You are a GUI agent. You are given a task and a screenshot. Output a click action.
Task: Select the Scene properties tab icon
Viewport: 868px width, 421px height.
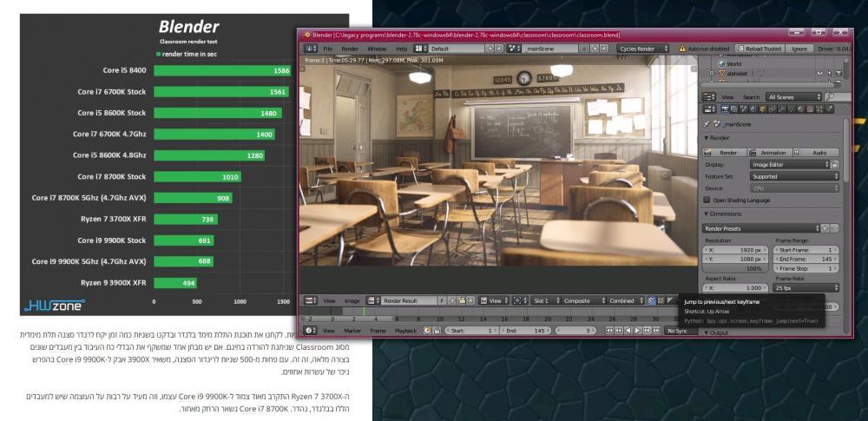point(744,109)
